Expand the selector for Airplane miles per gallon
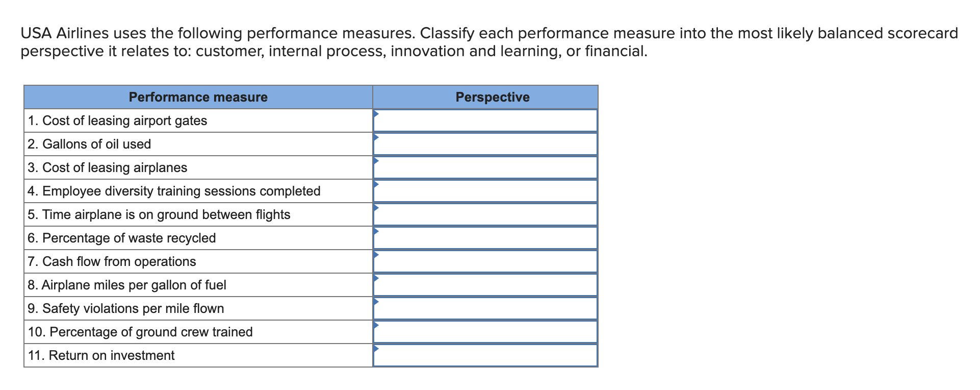The height and width of the screenshot is (390, 980). (x=484, y=285)
